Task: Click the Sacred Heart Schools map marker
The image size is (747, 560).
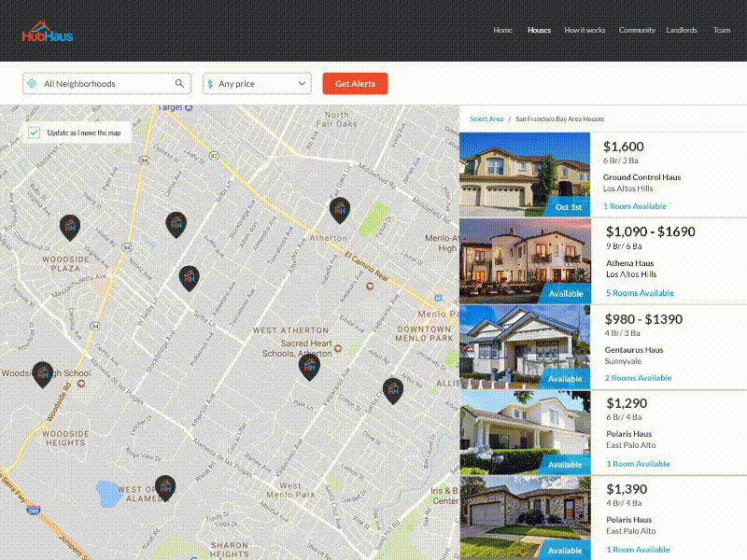Action: click(338, 348)
